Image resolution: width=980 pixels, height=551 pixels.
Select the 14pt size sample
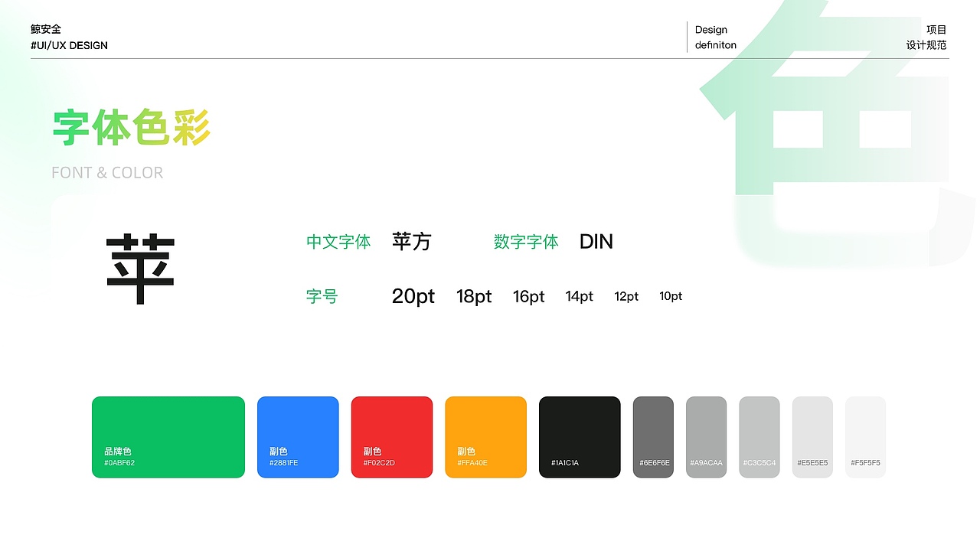coord(580,296)
